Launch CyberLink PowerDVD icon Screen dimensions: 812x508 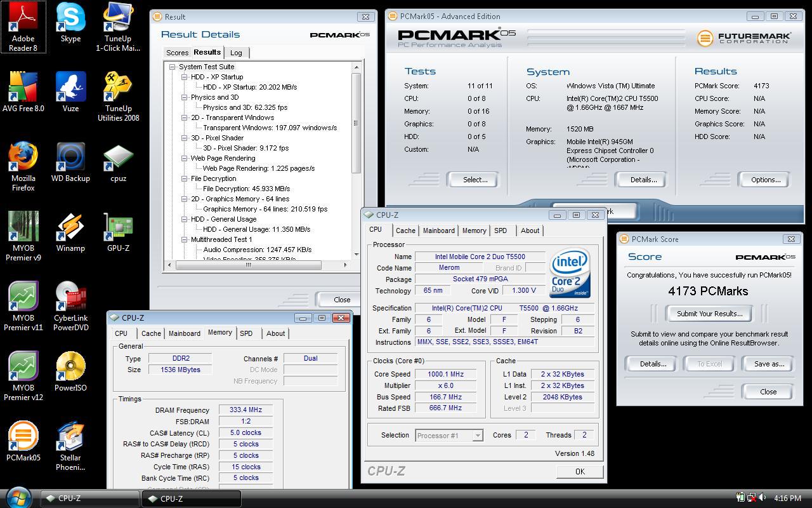click(x=70, y=306)
